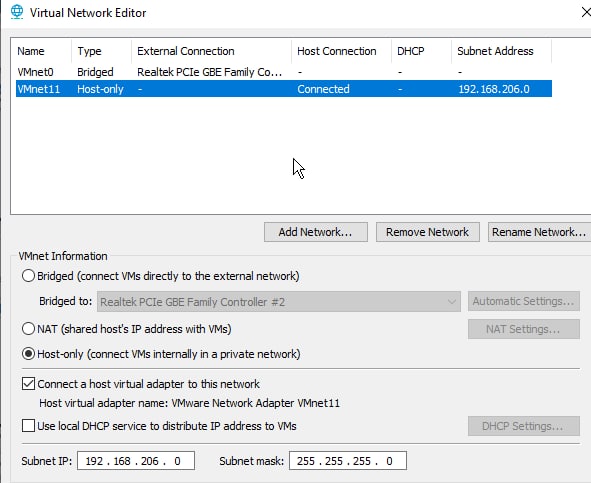Click the Automatic Settings button
591x483 pixels.
click(524, 301)
